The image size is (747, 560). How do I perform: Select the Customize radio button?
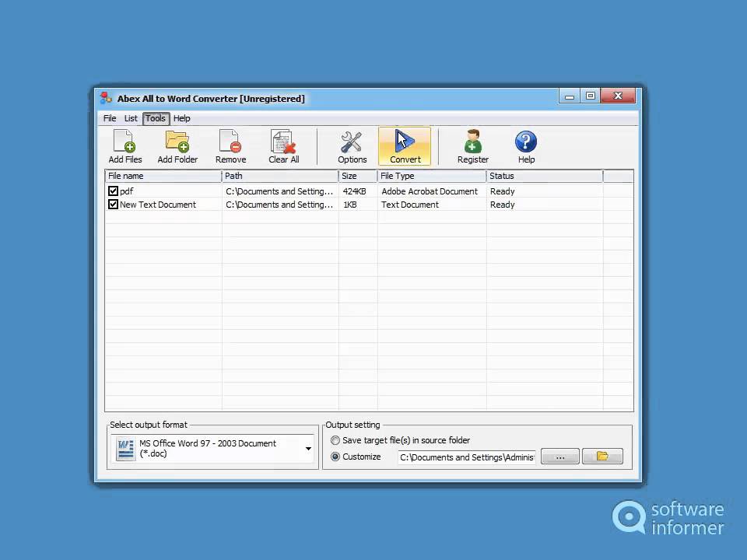pos(335,457)
